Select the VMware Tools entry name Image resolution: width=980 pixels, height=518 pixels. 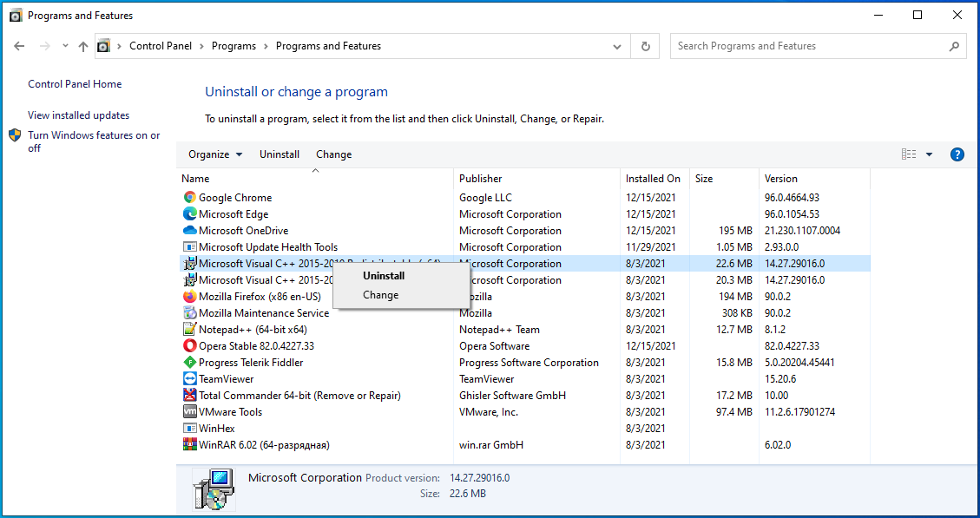pos(230,412)
